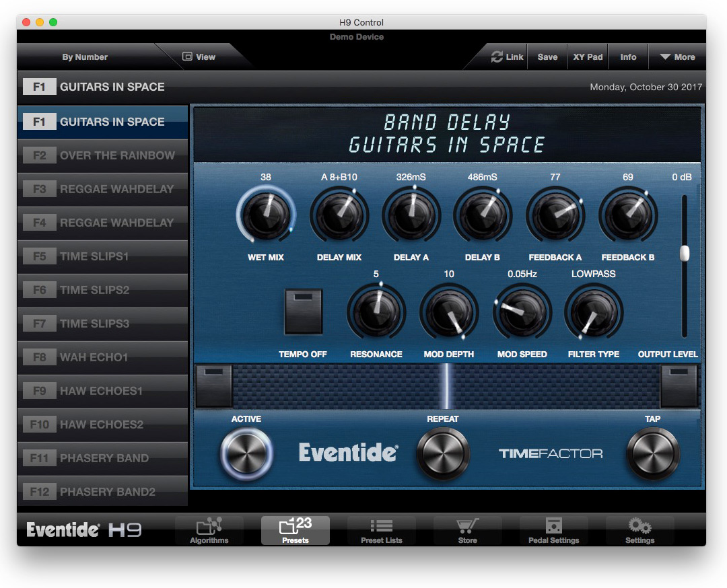Toggle the Tempo Off switch
The height and width of the screenshot is (588, 727).
303,311
